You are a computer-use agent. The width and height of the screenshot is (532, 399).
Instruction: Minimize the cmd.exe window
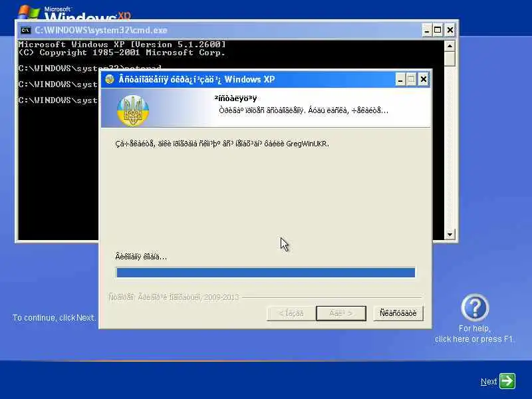427,30
